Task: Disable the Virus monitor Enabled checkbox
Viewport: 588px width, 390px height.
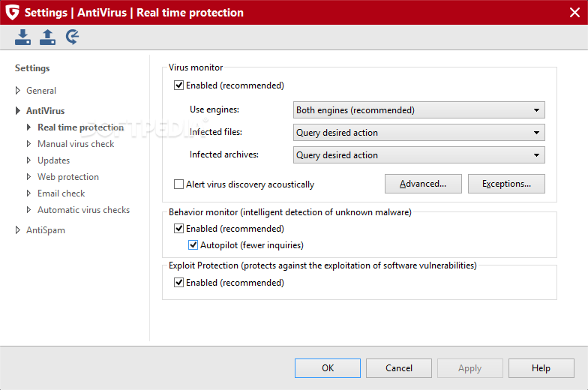Action: tap(178, 85)
